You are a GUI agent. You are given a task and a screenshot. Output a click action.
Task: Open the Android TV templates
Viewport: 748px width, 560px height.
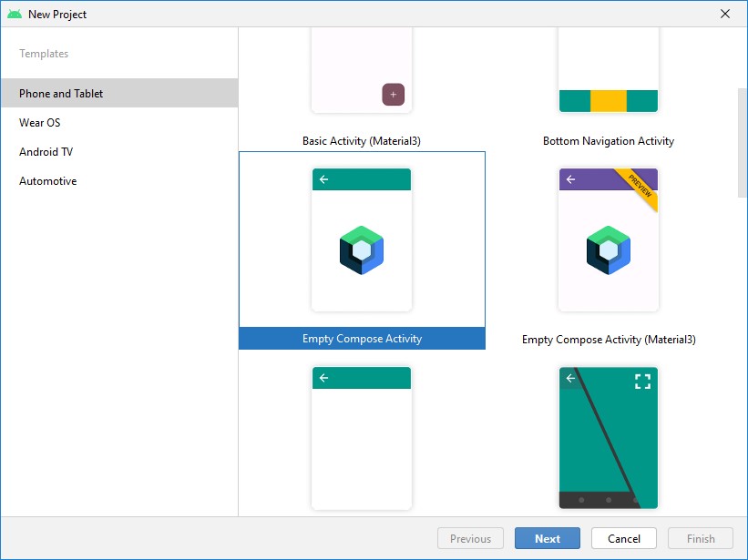(x=46, y=152)
